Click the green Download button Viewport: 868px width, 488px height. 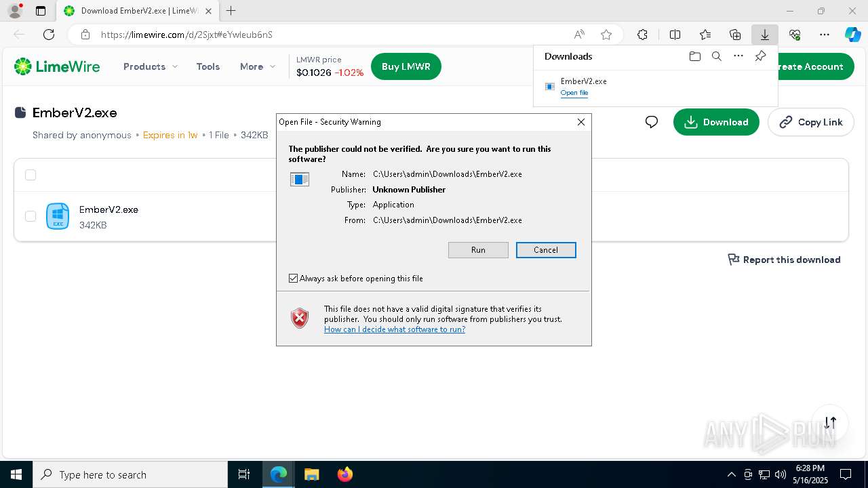pos(716,122)
